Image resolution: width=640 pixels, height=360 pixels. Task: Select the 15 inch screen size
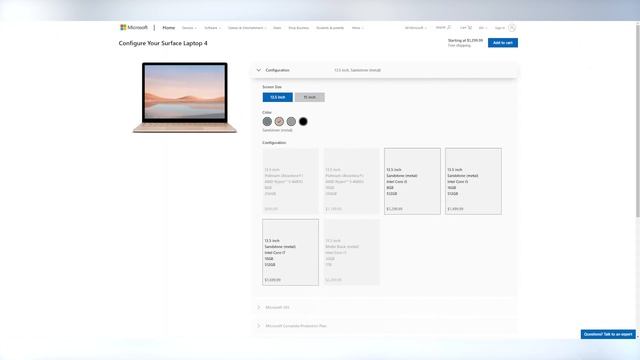point(310,97)
